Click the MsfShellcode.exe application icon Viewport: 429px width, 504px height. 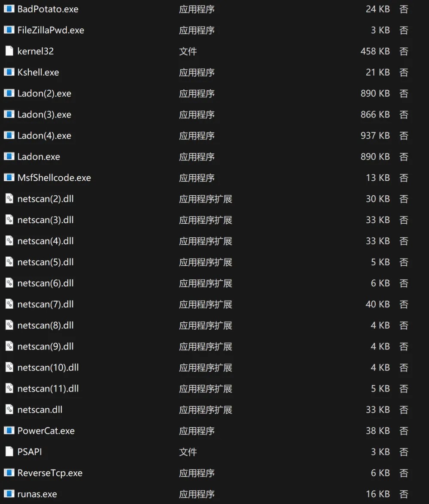[9, 178]
